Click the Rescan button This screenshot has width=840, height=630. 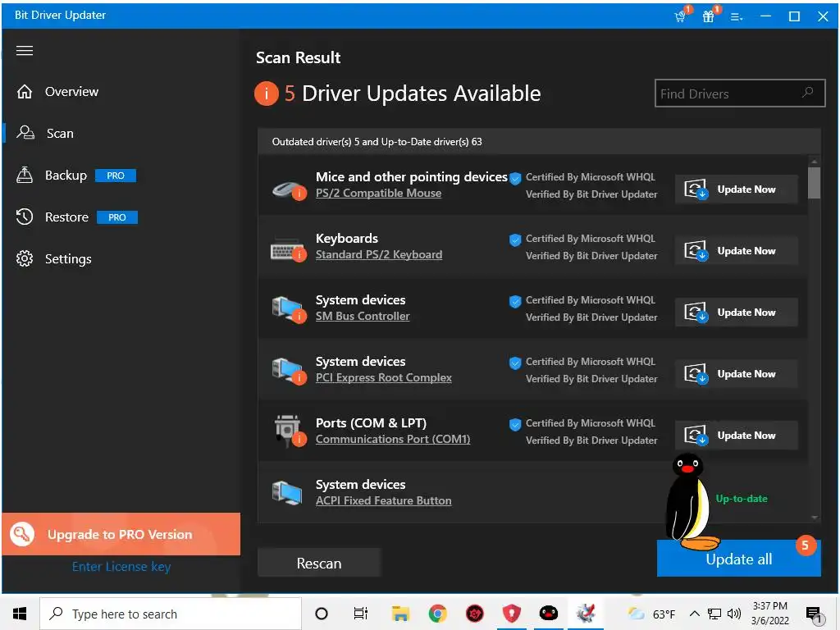pyautogui.click(x=319, y=563)
